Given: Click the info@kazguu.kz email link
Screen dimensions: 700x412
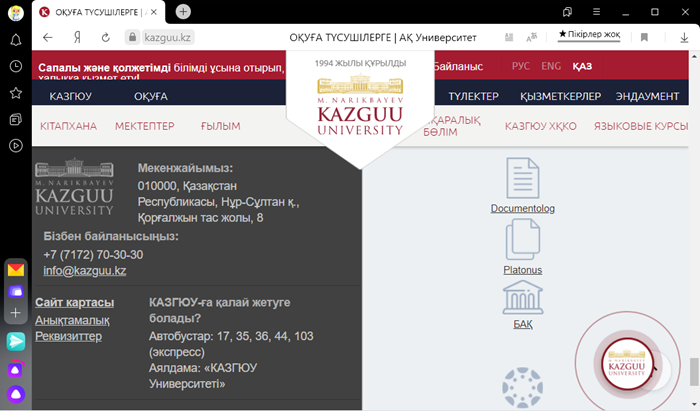Looking at the screenshot, I should pyautogui.click(x=85, y=271).
